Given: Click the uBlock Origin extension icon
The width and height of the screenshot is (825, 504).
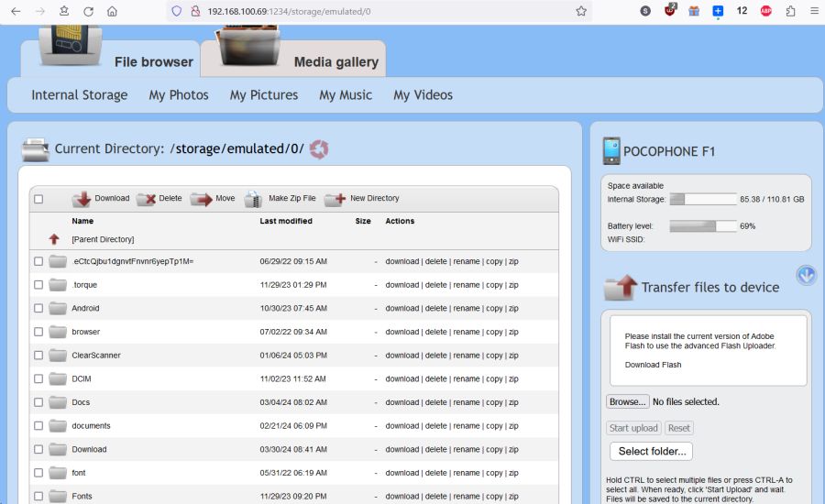Looking at the screenshot, I should [670, 10].
